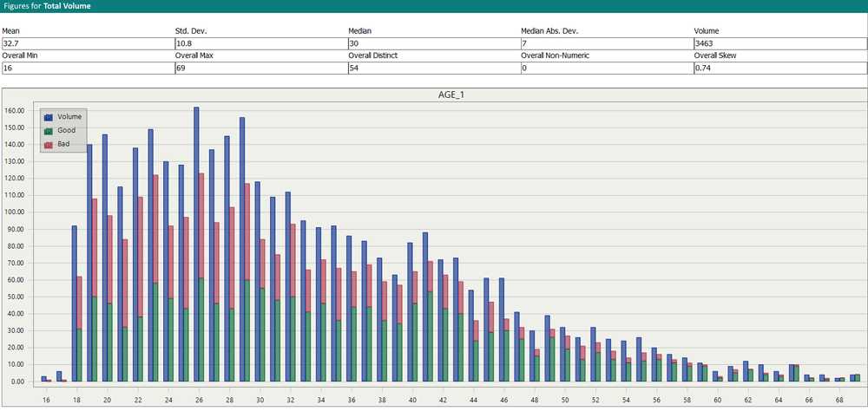Click the blue Volume bar at age 16
This screenshot has width=868, height=411.
point(43,378)
